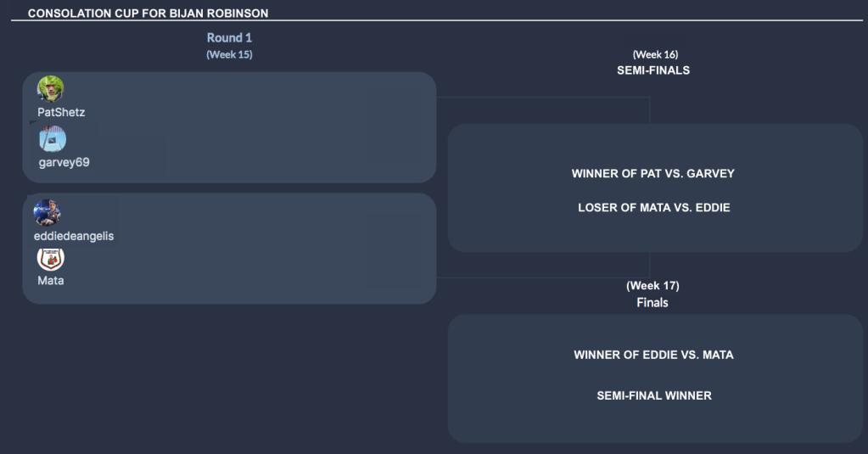Open the PatShetz username
This screenshot has width=868, height=454.
coord(61,112)
